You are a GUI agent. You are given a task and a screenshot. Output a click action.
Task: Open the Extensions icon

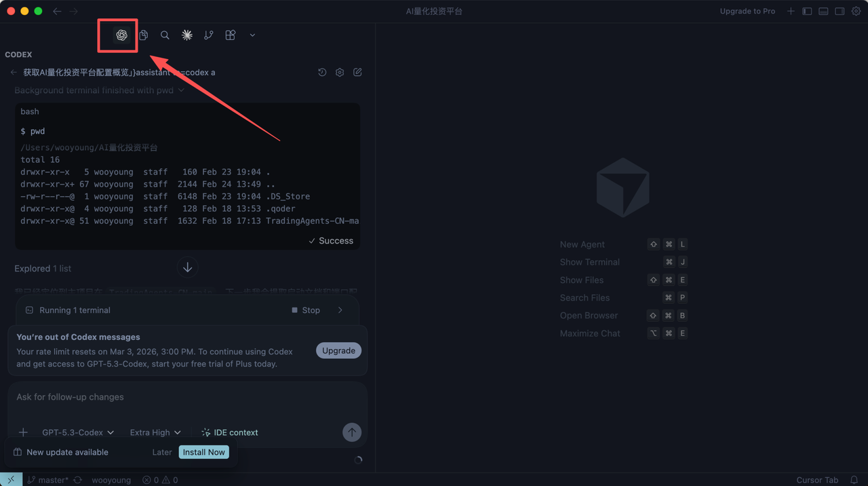[231, 35]
